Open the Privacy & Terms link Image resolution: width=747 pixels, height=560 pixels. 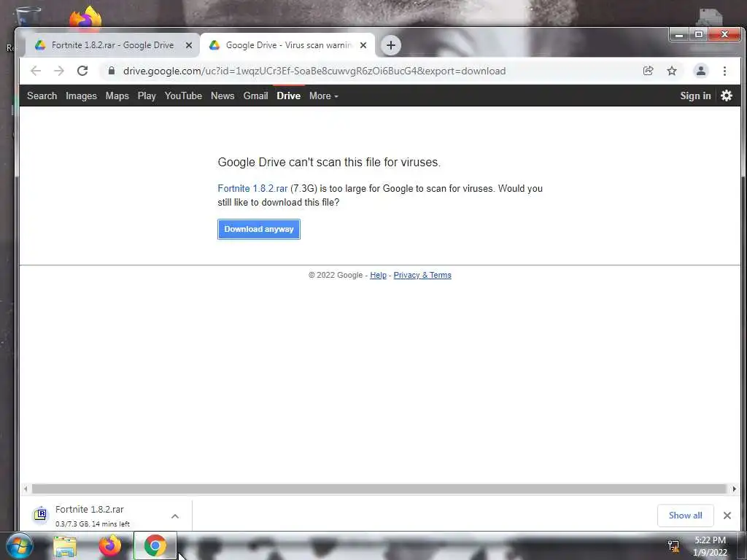click(x=422, y=275)
